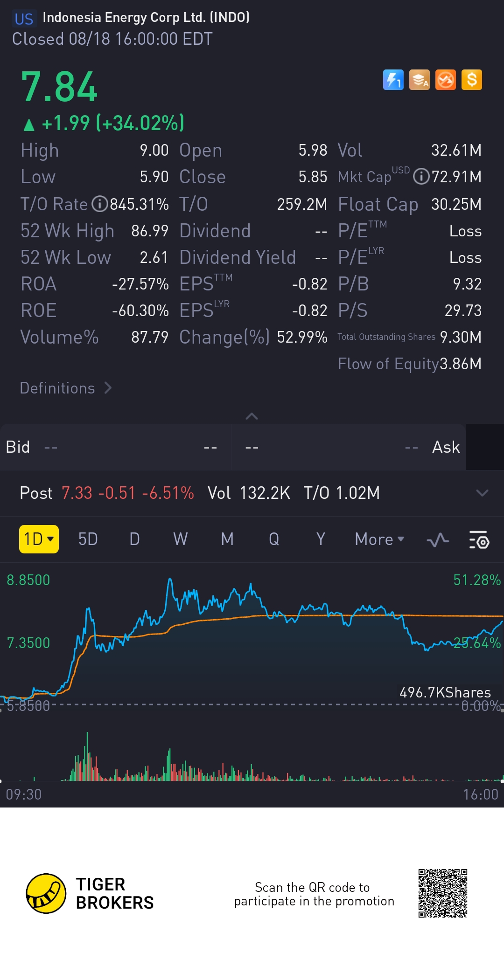
Task: Tap the tan stacked layers badge
Action: 419,80
